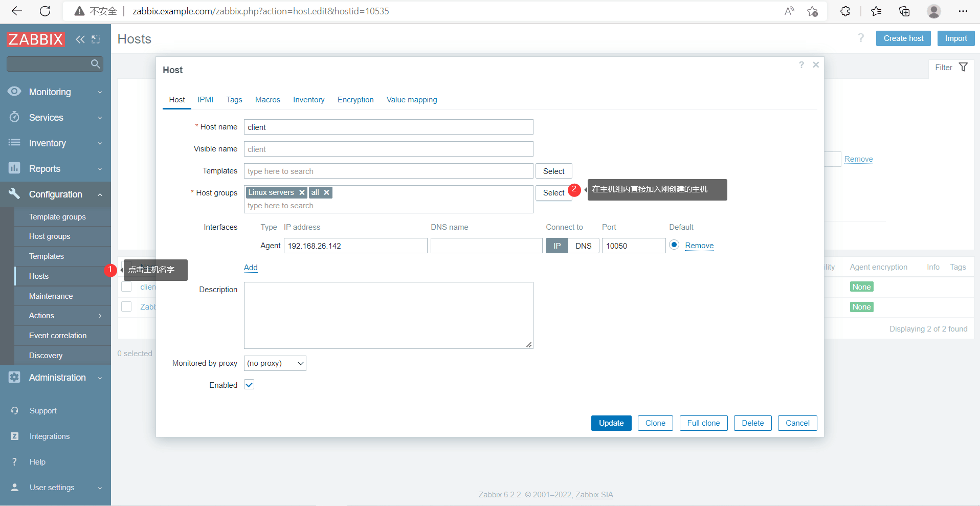The width and height of the screenshot is (980, 506).
Task: Open the favorites list
Action: pos(876,11)
